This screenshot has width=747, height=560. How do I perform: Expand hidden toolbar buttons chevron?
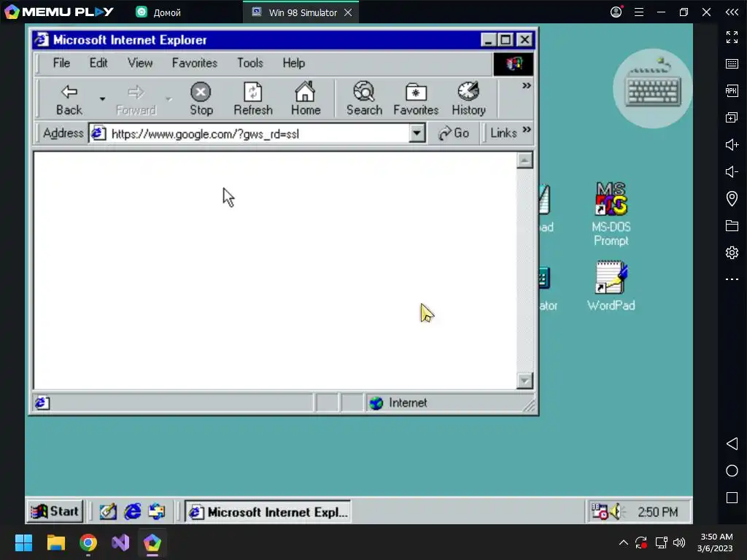coord(526,86)
